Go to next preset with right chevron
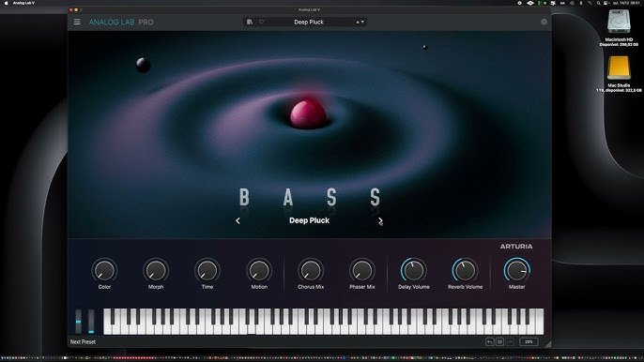Viewport: 644px width, 362px height. tap(380, 220)
